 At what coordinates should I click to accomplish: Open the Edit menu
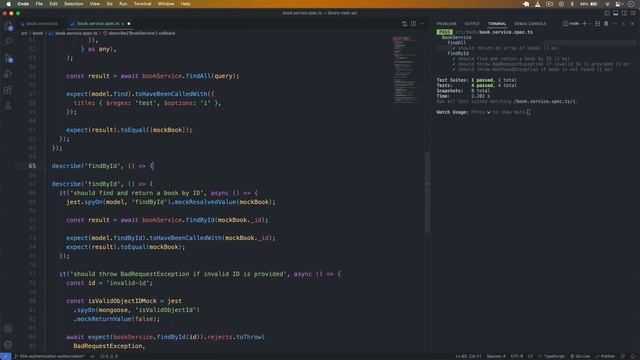click(x=53, y=4)
